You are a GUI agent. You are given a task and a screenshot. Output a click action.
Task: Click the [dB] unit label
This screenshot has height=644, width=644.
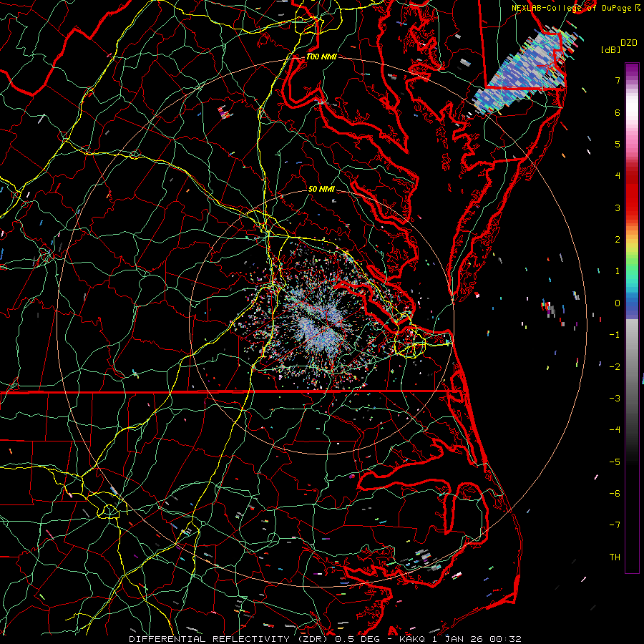610,49
